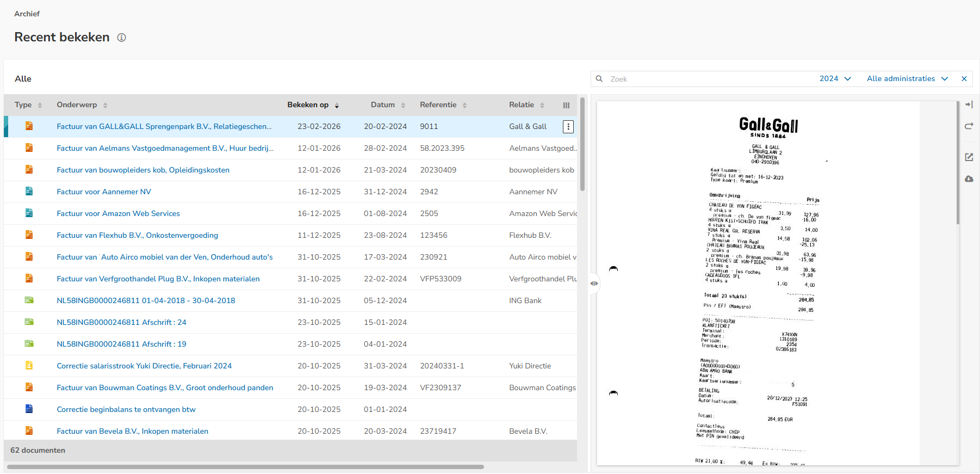980x474 pixels.
Task: Click the document icon of the Flexhub B.V. row
Action: [29, 235]
